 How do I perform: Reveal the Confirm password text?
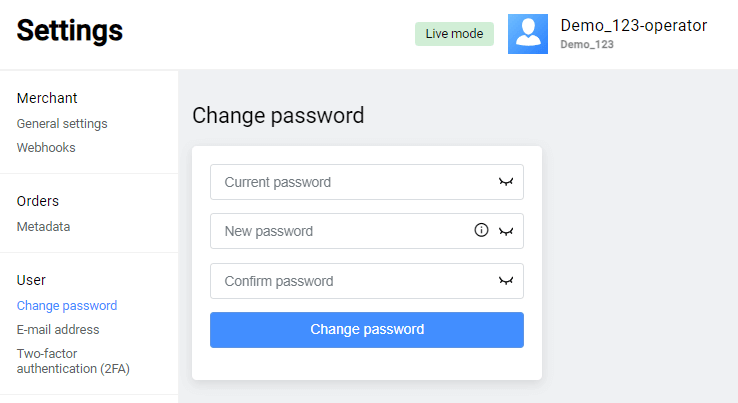click(506, 281)
